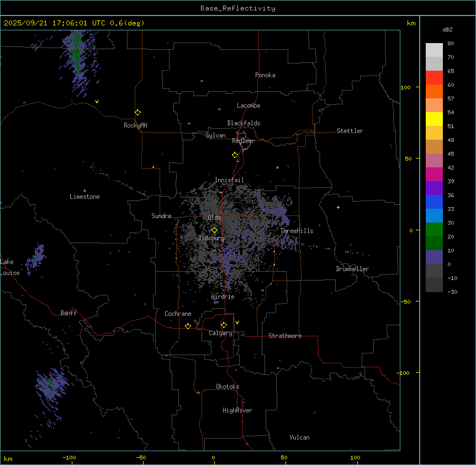Screen dimensions: 476x465
Task: Click the Ponoka town label
Action: pos(265,75)
